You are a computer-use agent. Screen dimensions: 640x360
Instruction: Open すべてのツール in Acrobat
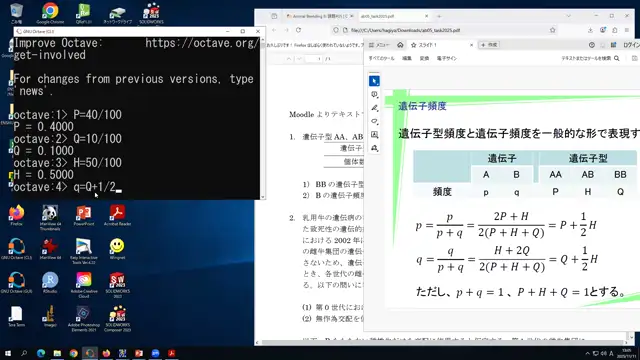(381, 58)
